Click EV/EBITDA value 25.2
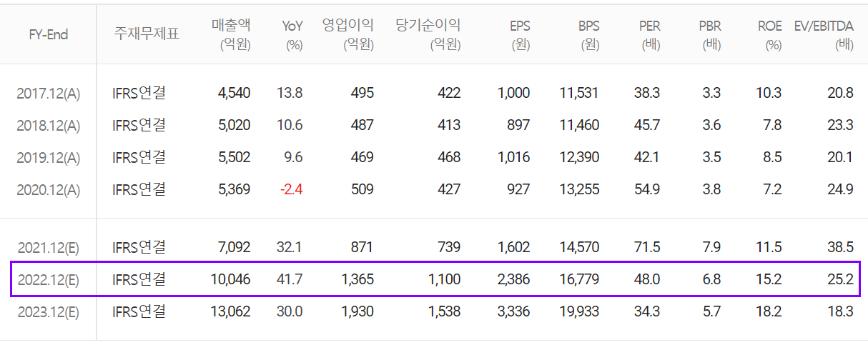The width and height of the screenshot is (868, 345). coord(839,280)
